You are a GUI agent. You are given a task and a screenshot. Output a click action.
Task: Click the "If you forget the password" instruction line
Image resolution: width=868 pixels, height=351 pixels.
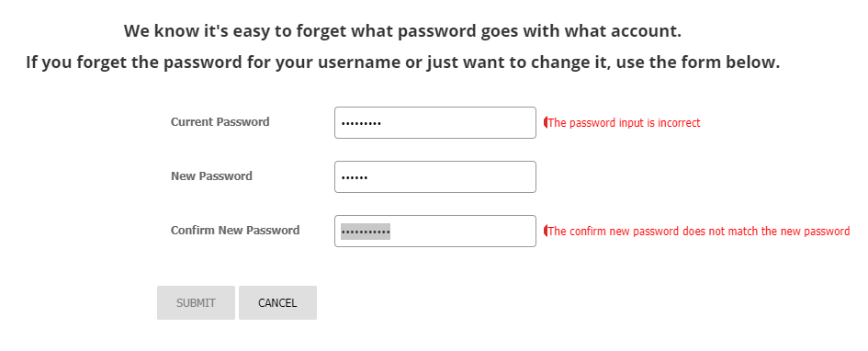[x=402, y=62]
